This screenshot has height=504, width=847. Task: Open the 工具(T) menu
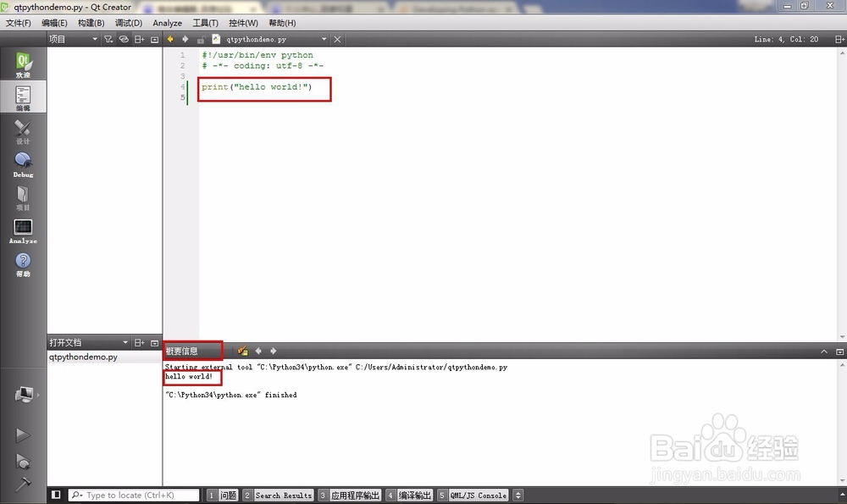206,23
